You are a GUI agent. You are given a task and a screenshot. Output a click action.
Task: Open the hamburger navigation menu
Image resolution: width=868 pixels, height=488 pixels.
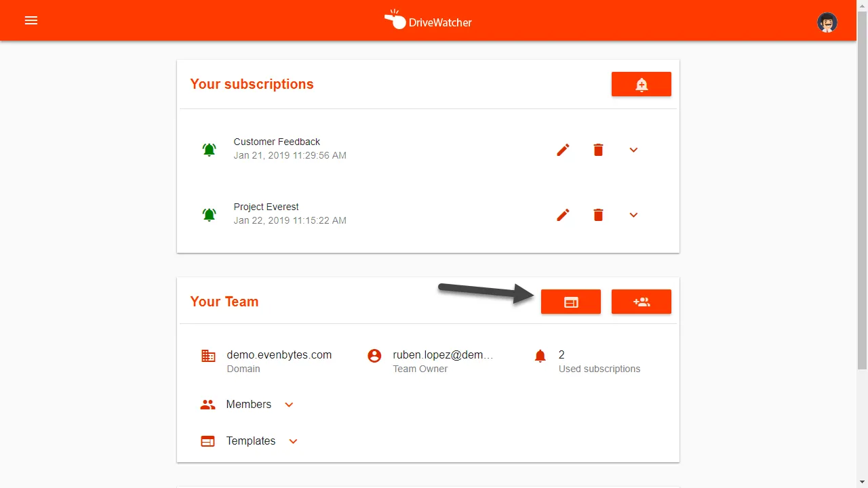31,20
